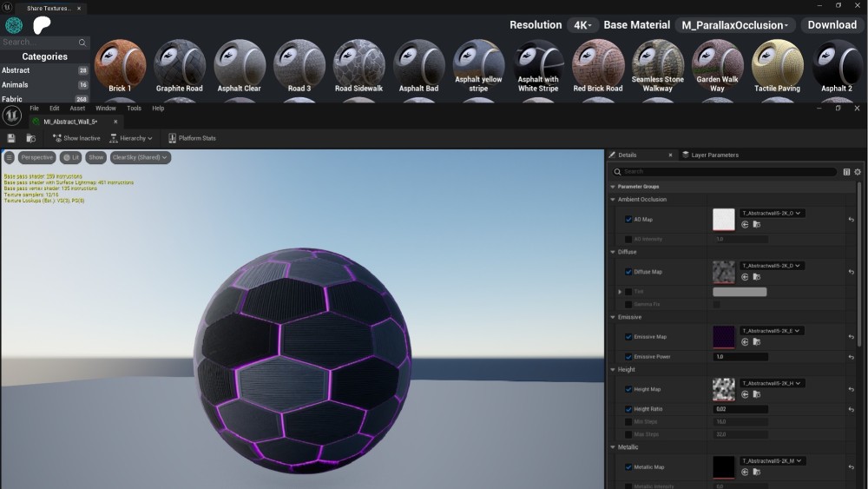
Task: Reset the AO Map to default
Action: coord(851,220)
